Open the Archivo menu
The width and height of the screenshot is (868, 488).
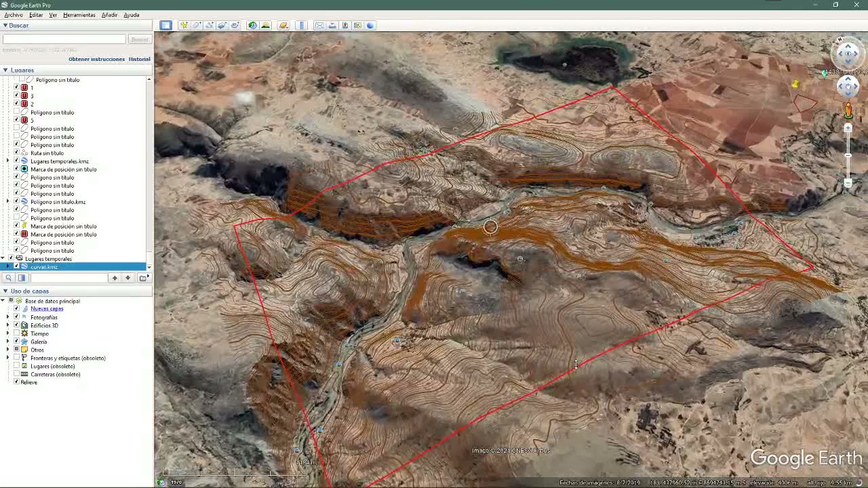tap(14, 15)
